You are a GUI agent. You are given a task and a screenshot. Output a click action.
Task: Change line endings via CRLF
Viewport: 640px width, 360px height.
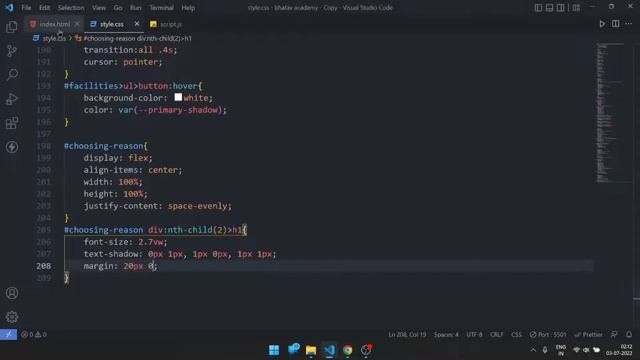496,334
